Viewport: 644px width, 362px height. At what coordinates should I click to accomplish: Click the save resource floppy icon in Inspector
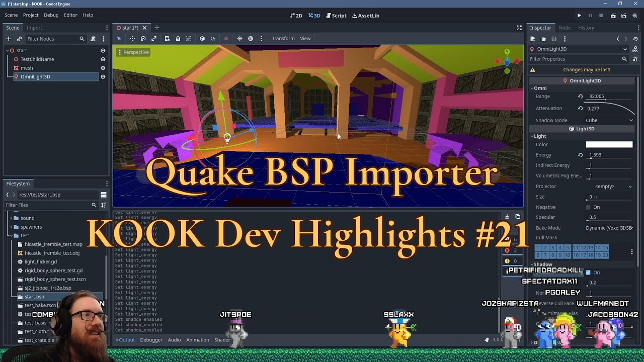554,39
